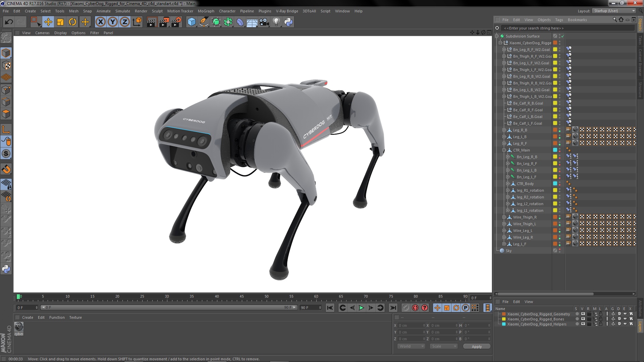Toggle solo for Xiaomi_CyberDog_Rigged_Geometry layer
The image size is (644, 362).
pos(577,314)
